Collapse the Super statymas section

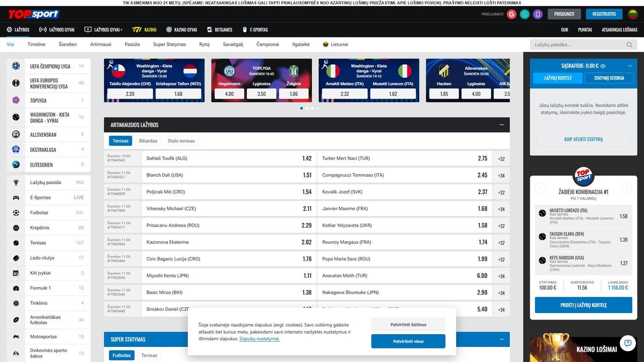501,339
